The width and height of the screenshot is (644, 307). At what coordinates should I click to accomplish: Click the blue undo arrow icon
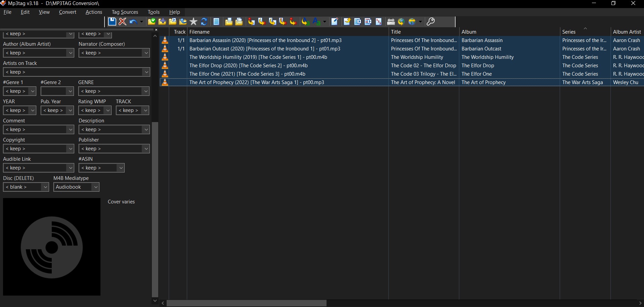coord(133,22)
